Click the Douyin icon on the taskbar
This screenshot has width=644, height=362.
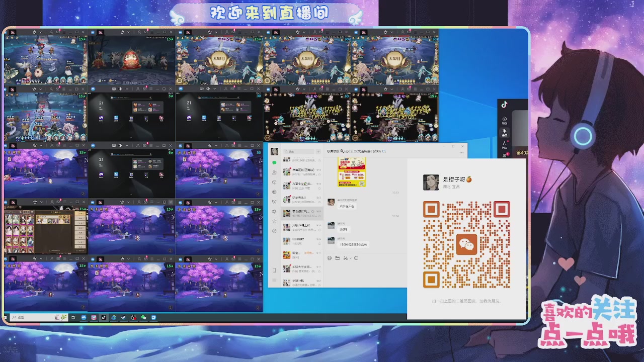tap(104, 317)
